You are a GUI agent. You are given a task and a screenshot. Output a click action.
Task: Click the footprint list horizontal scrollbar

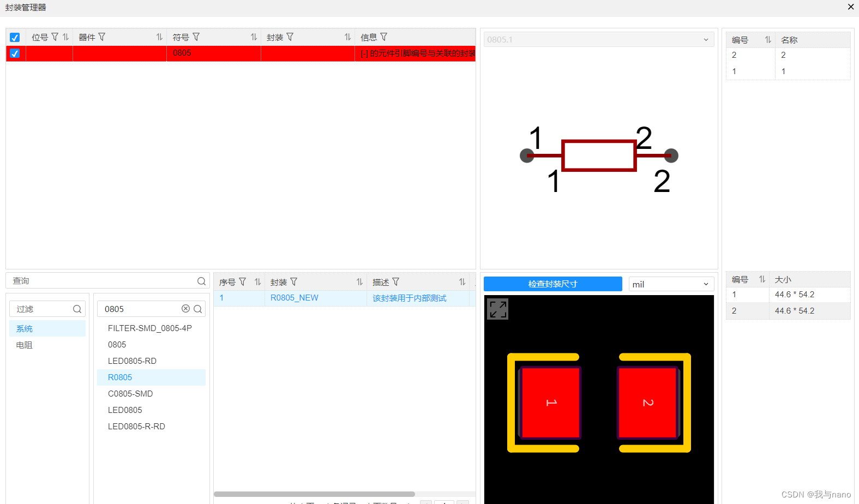314,494
